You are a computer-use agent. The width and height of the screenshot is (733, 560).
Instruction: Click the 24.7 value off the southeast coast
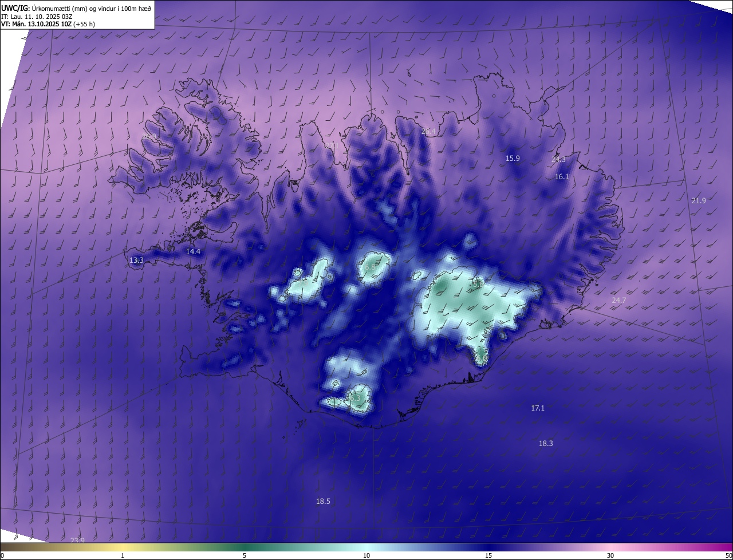619,301
